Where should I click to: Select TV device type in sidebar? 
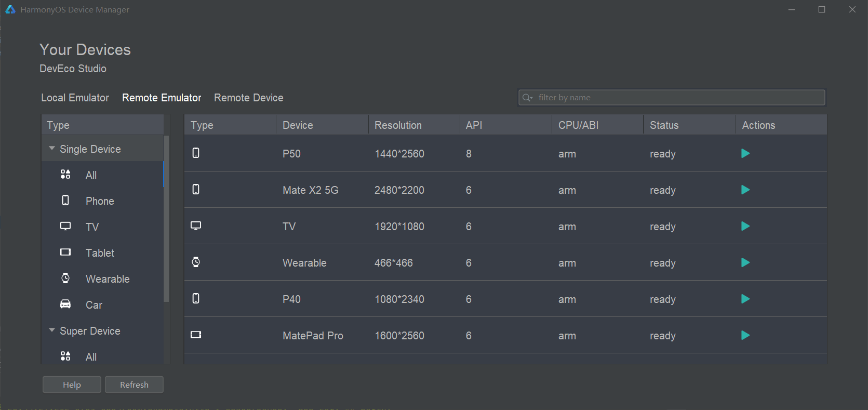click(x=92, y=227)
